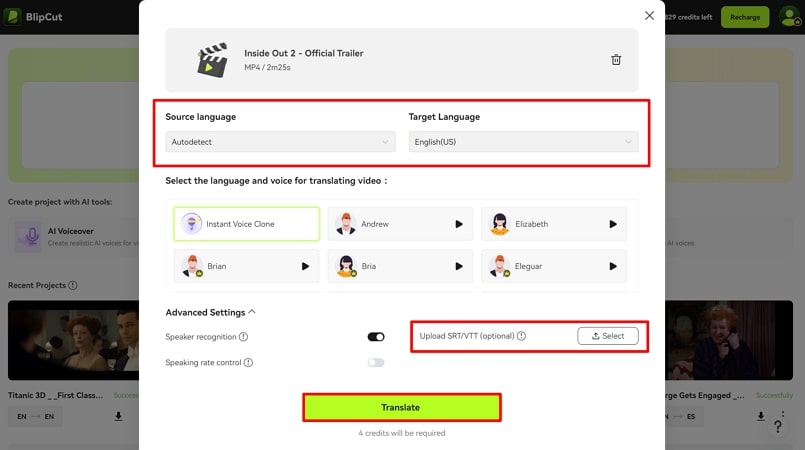Screen dimensions: 805x450
Task: Open the Source language dropdown
Action: (280, 142)
